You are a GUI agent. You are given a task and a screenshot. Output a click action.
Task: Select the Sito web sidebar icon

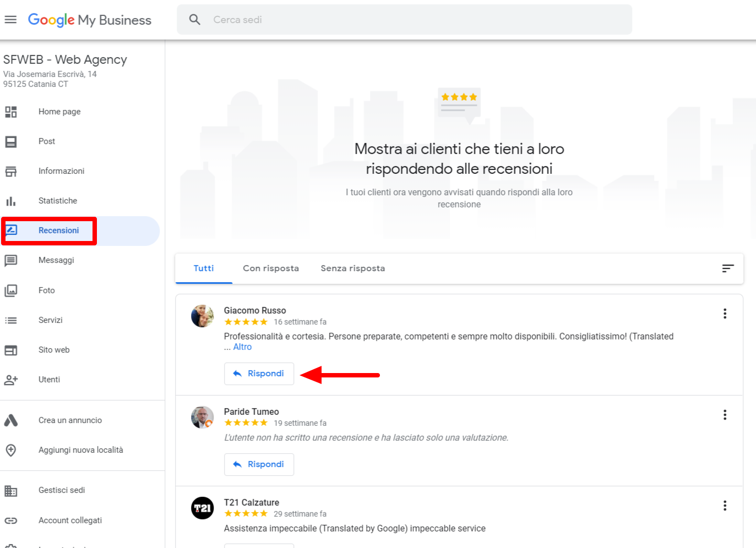(11, 349)
